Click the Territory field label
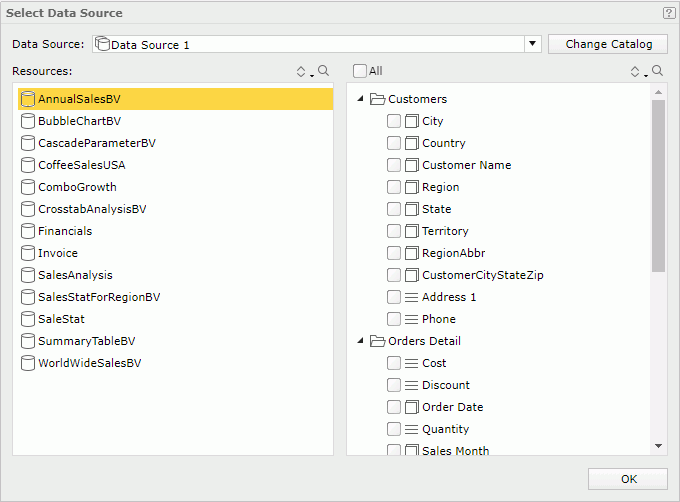 pos(445,231)
